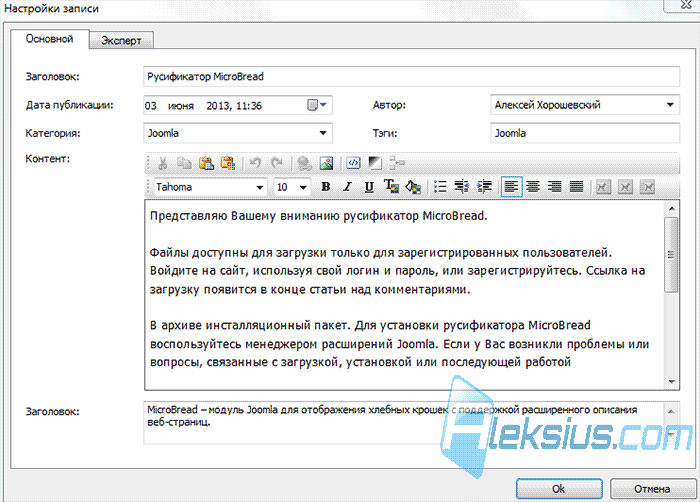This screenshot has height=502, width=700.
Task: Align text left
Action: [511, 187]
